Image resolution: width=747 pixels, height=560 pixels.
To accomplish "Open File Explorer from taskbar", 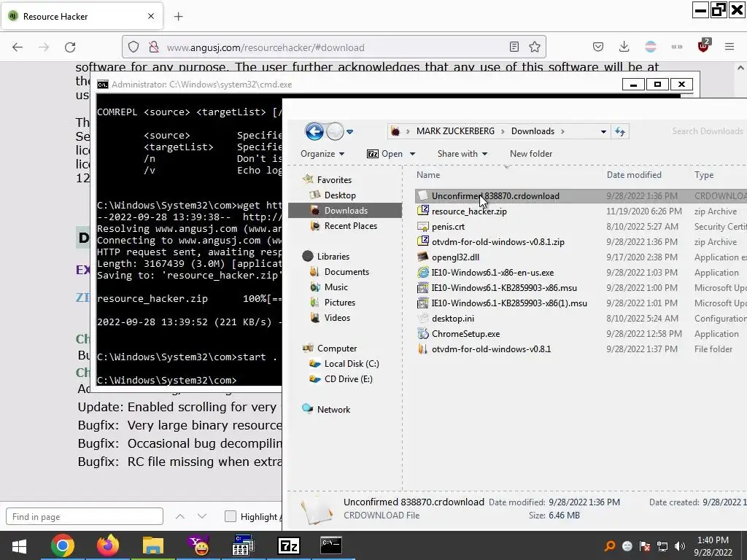I will (153, 545).
